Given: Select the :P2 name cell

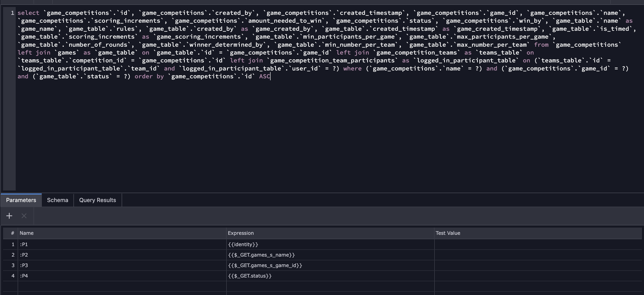Looking at the screenshot, I should 121,255.
